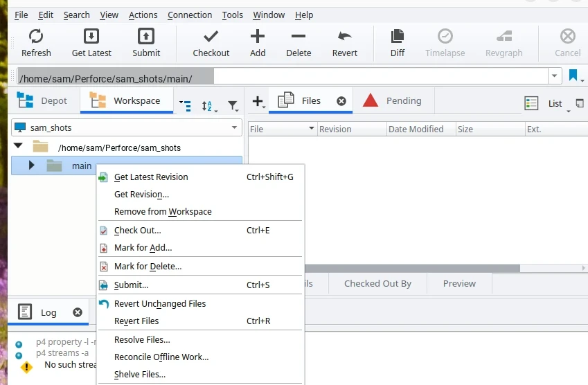Choose Submit... from context menu
Viewport: 588px width, 385px height.
pyautogui.click(x=200, y=285)
